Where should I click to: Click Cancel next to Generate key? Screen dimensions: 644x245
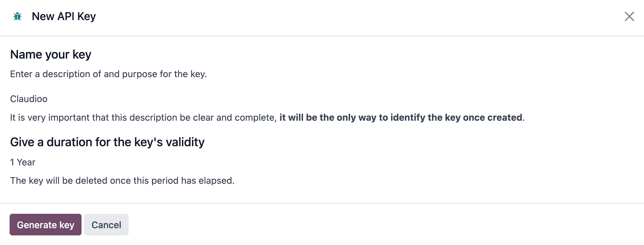click(x=106, y=225)
